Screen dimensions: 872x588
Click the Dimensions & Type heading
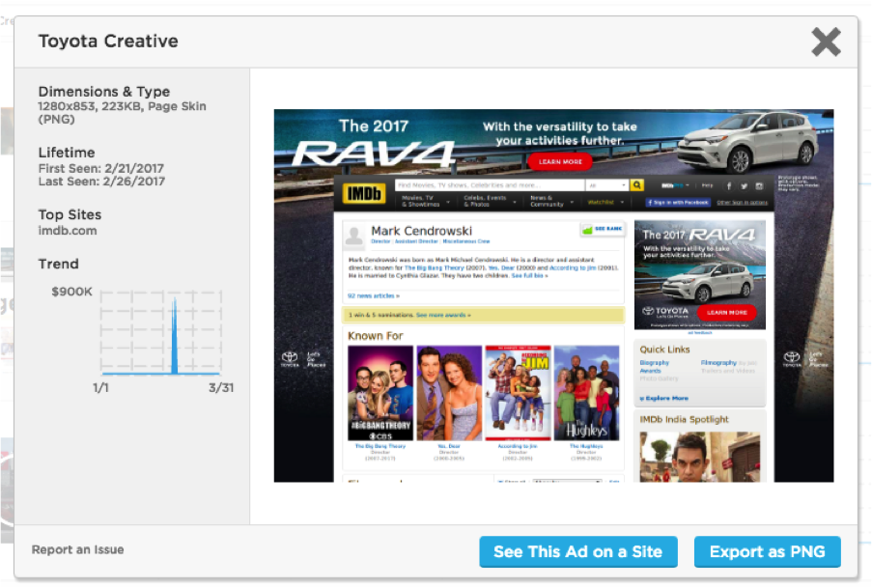click(x=104, y=91)
